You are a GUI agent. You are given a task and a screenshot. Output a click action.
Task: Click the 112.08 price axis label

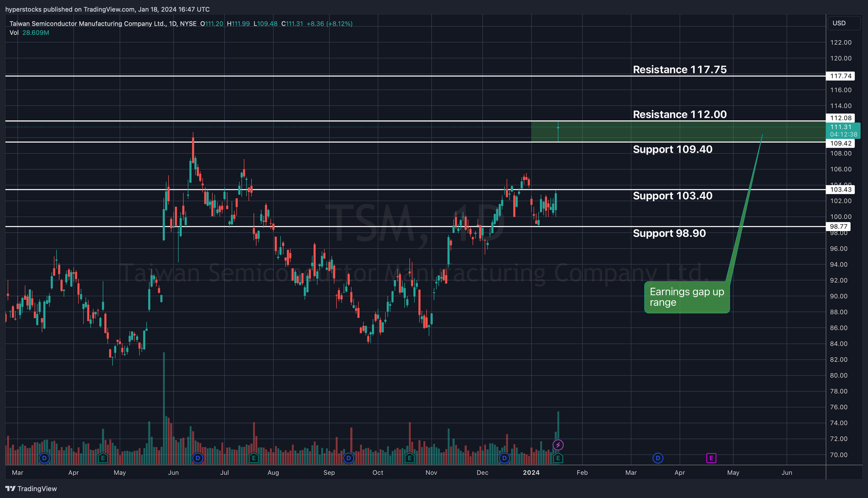coord(841,118)
